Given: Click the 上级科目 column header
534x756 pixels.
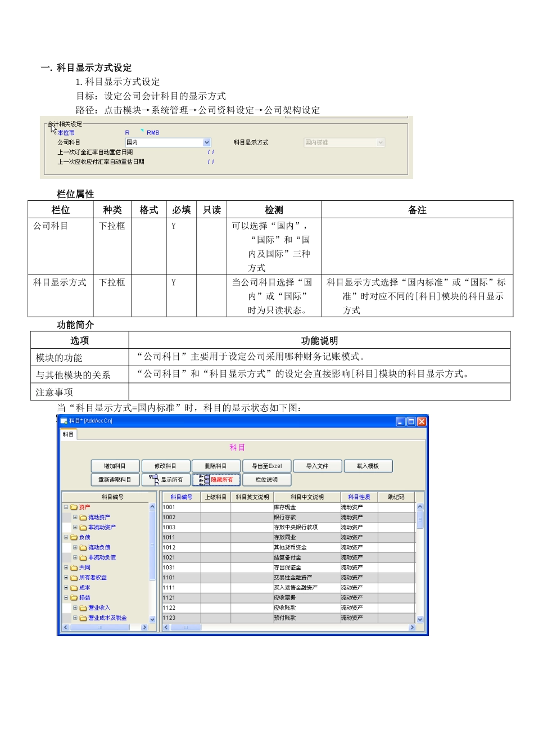Looking at the screenshot, I should pyautogui.click(x=216, y=497).
